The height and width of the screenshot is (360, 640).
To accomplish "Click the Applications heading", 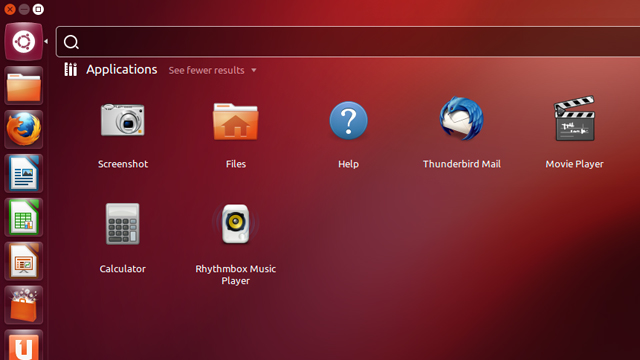I will tap(122, 69).
